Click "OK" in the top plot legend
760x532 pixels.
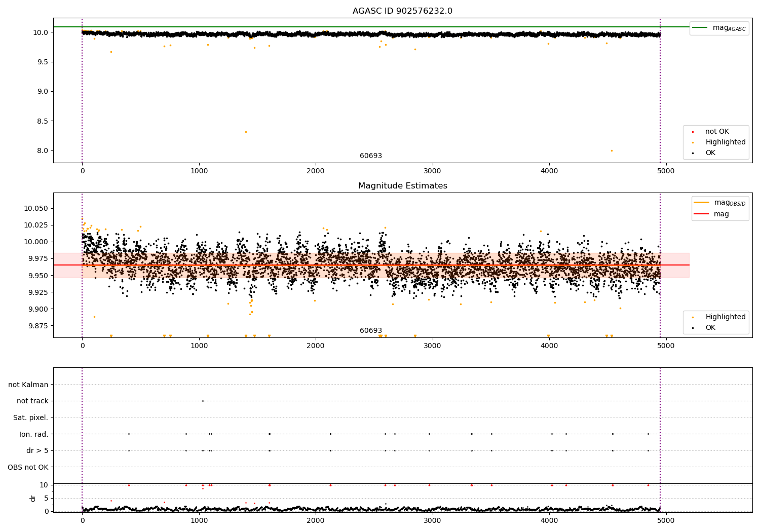(x=710, y=153)
